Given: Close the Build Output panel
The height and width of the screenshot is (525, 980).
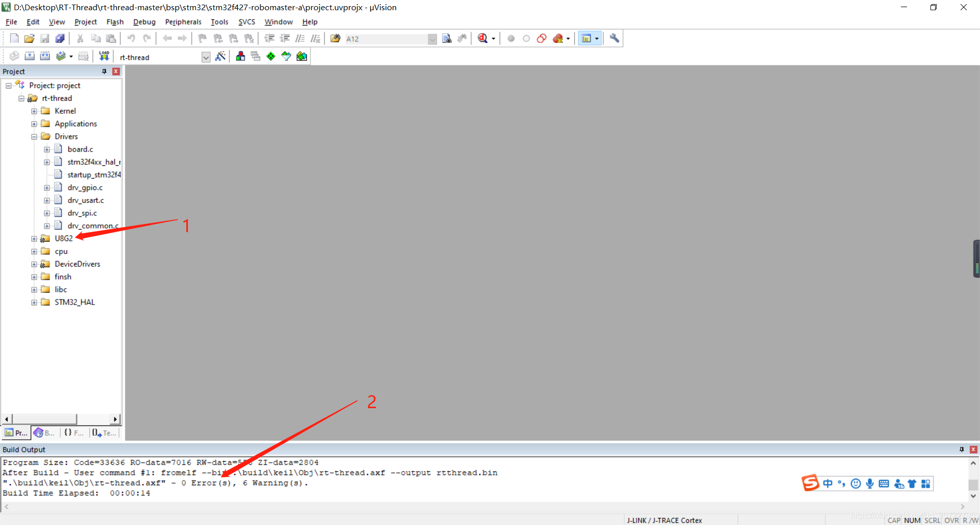Looking at the screenshot, I should coord(973,449).
